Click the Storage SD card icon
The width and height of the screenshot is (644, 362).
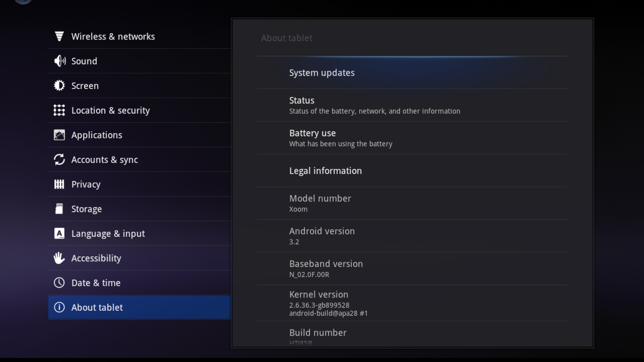(x=59, y=209)
